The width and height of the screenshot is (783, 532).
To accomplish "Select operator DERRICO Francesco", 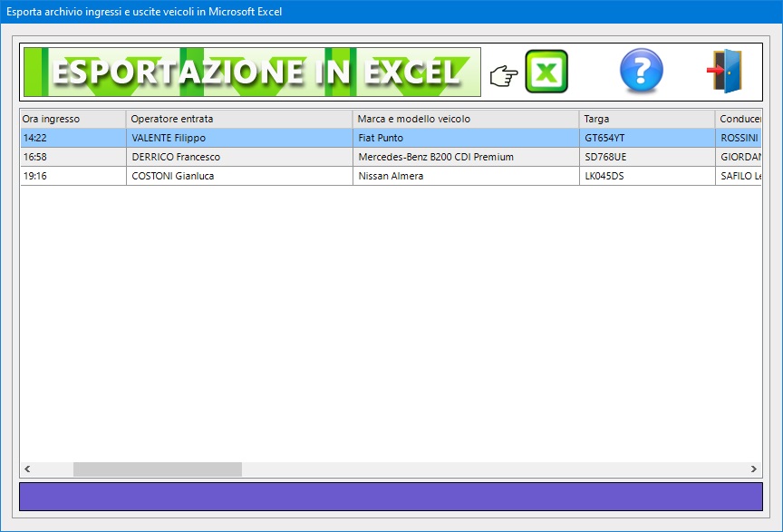I will tap(239, 157).
